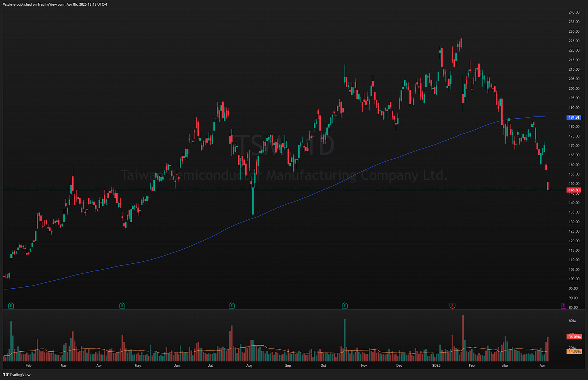Viewport: 588px width, 380px height.
Task: Click the 85.00 price axis label
Action: pyautogui.click(x=574, y=308)
